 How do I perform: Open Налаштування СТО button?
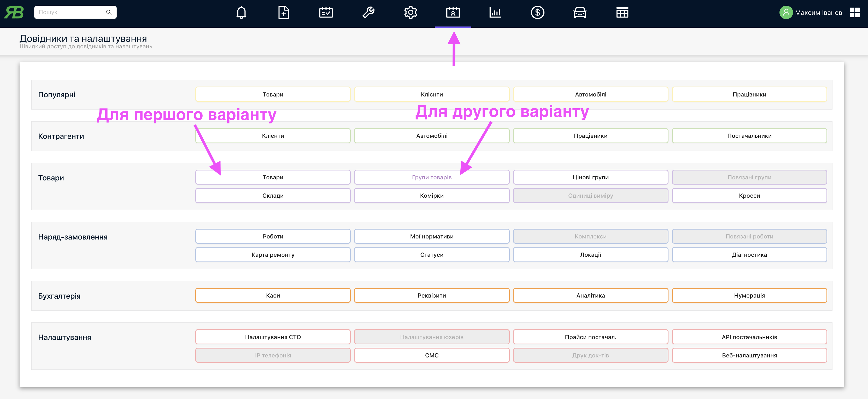click(273, 337)
